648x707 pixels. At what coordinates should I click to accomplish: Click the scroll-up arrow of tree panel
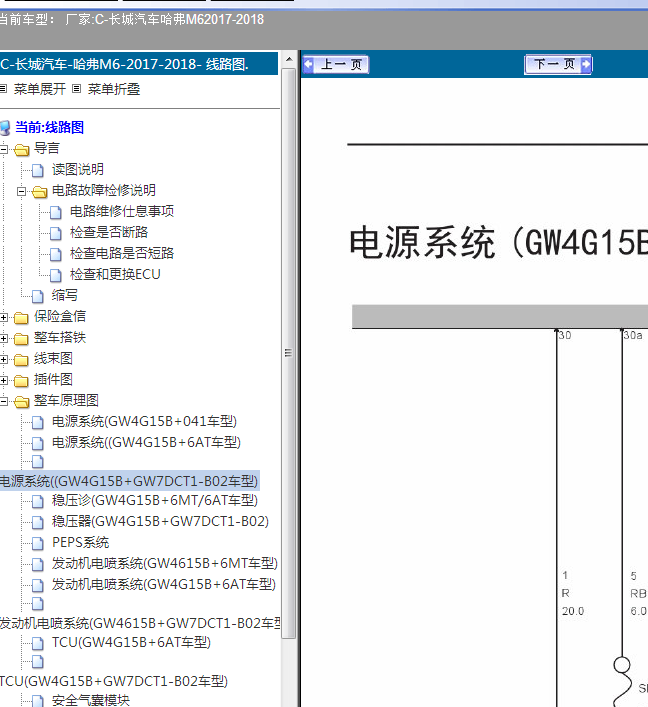(x=289, y=59)
